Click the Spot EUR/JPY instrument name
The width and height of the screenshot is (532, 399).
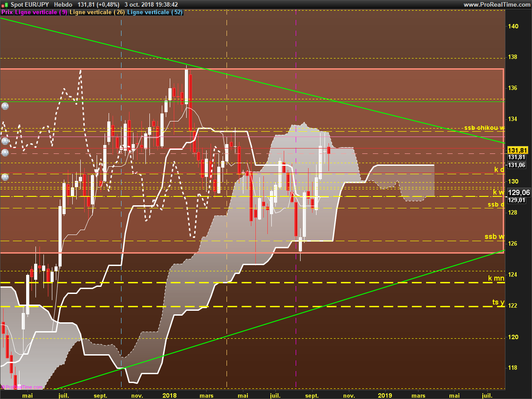coord(29,4)
